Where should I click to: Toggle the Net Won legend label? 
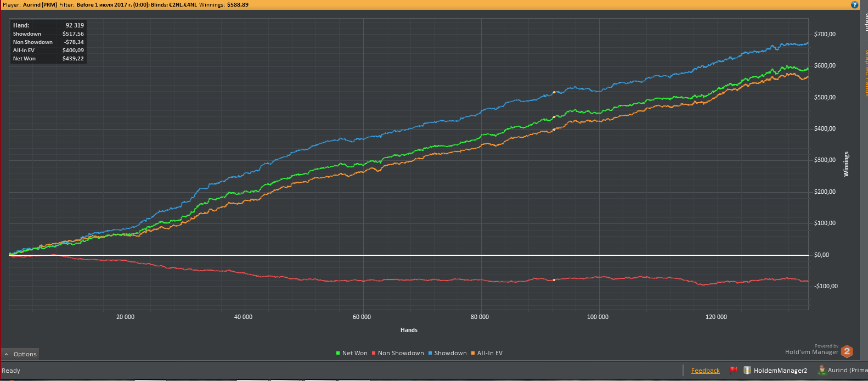click(354, 353)
